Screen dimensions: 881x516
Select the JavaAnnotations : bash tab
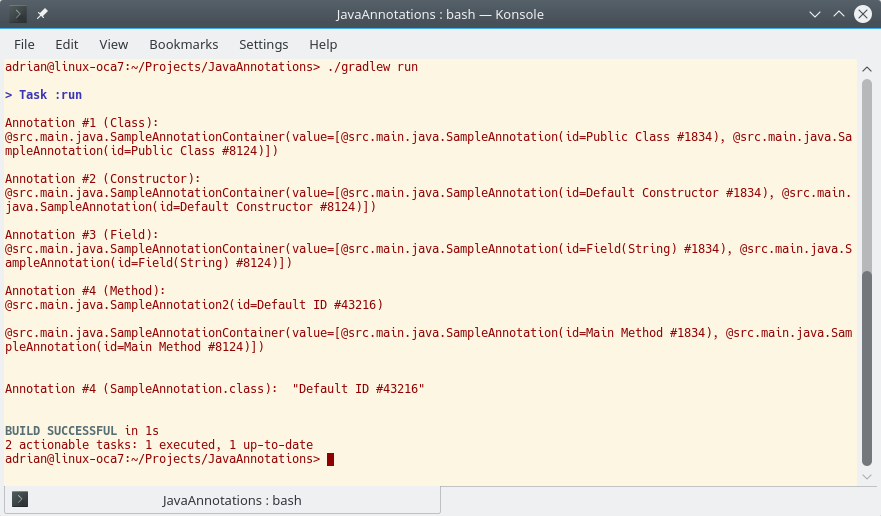pos(222,500)
